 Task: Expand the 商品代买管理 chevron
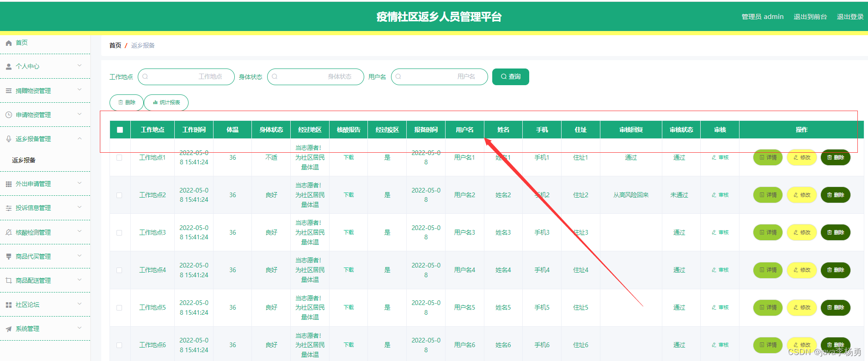(79, 255)
